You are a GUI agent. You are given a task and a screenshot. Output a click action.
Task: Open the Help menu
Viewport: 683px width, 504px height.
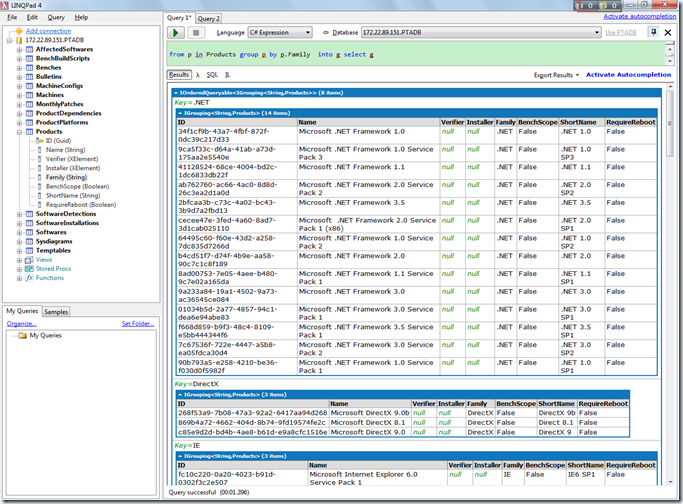pyautogui.click(x=81, y=17)
